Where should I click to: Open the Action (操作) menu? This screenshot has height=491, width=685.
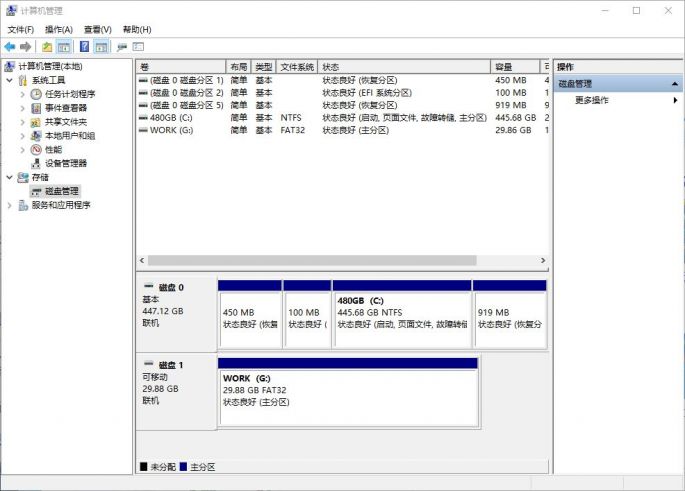click(59, 30)
